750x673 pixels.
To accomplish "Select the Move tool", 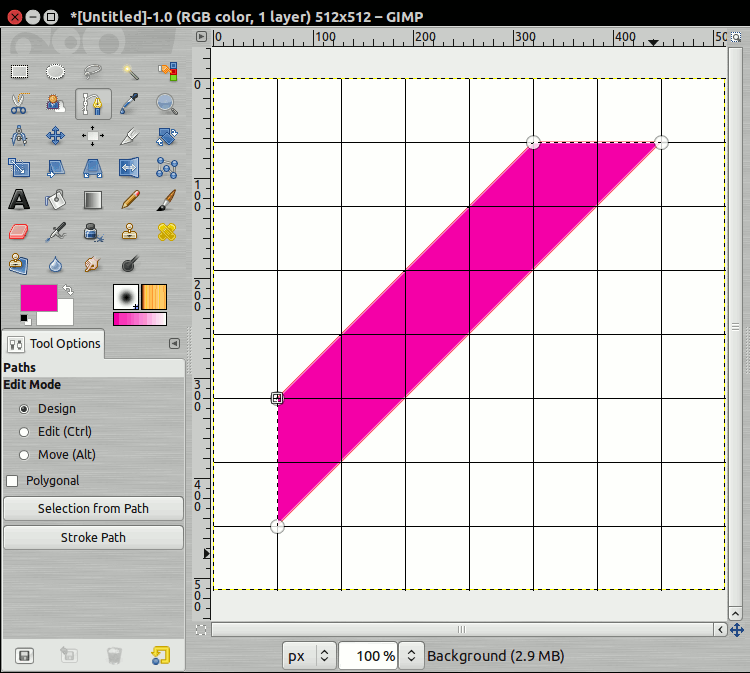I will (55, 136).
